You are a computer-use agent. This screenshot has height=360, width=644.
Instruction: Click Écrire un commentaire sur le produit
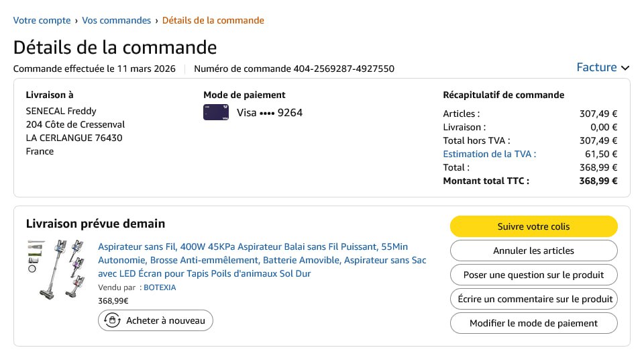coord(533,299)
